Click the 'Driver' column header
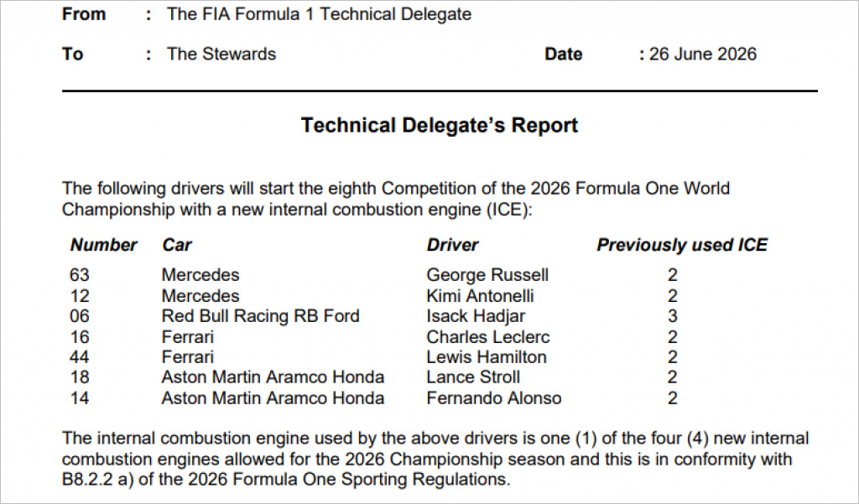The image size is (859, 504). 452,245
